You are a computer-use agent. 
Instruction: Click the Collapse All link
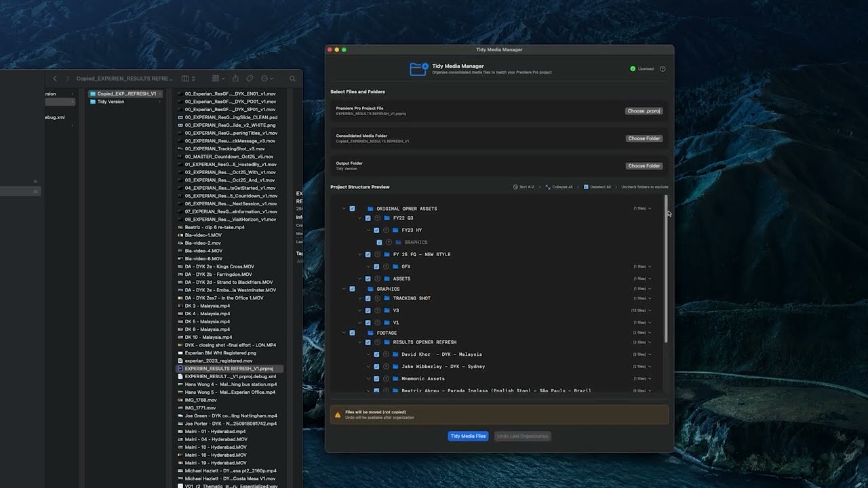(x=562, y=187)
